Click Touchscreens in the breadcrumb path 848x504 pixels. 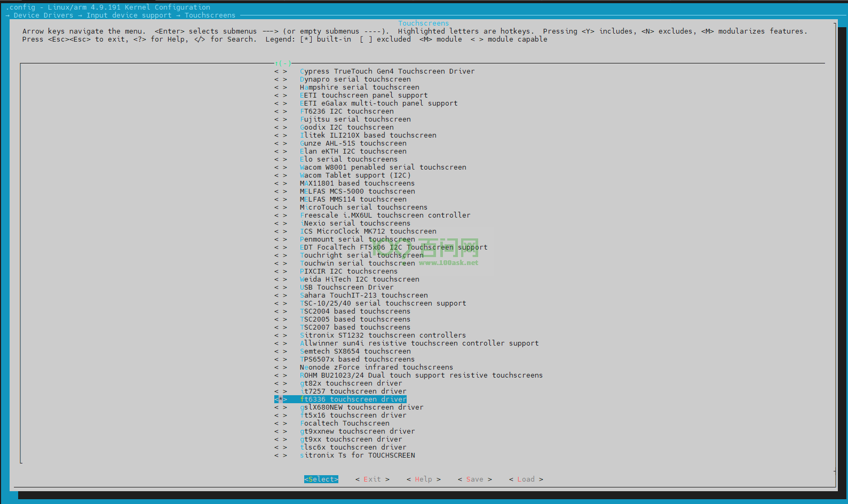[210, 15]
